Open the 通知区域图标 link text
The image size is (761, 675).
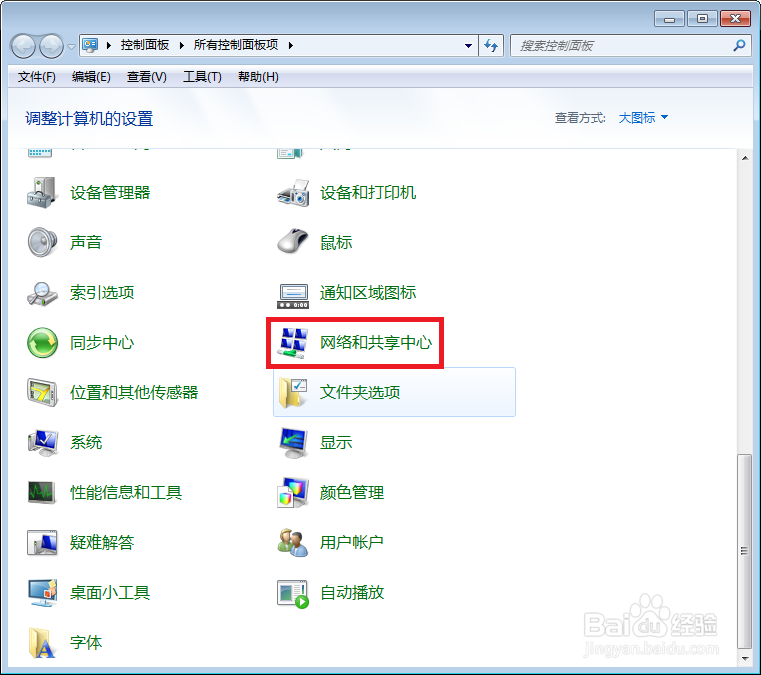[x=368, y=293]
